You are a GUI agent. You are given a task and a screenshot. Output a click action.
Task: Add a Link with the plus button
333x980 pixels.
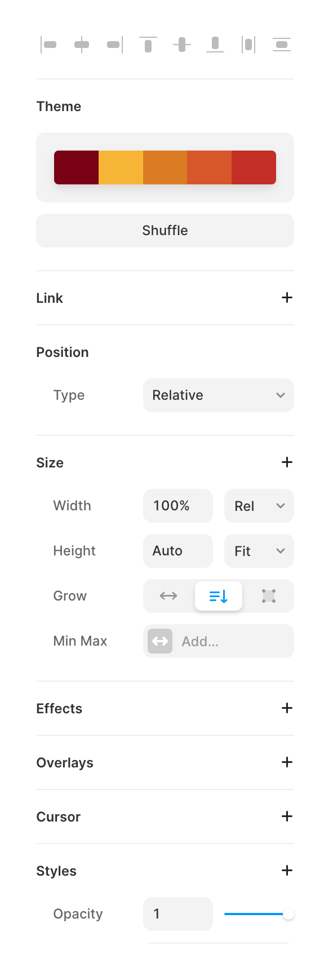tap(287, 298)
